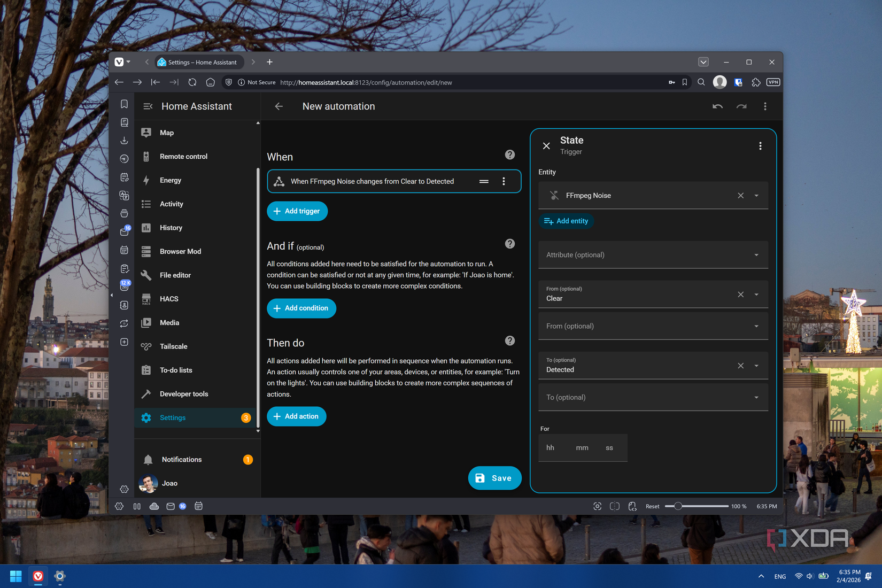Open the State panel three-dot menu
This screenshot has width=882, height=588.
(x=760, y=146)
